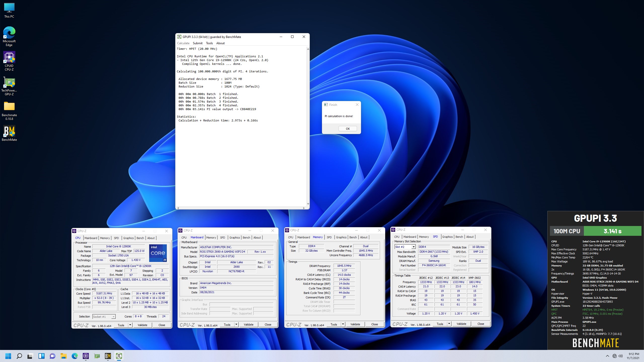Click Validate in Mainboard window
The height and width of the screenshot is (362, 644).
(x=249, y=325)
